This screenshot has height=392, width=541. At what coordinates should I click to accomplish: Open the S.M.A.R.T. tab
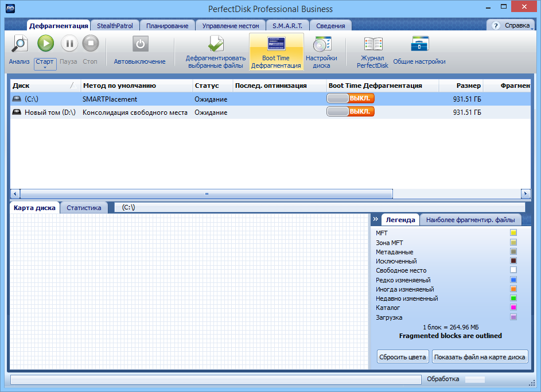click(287, 26)
